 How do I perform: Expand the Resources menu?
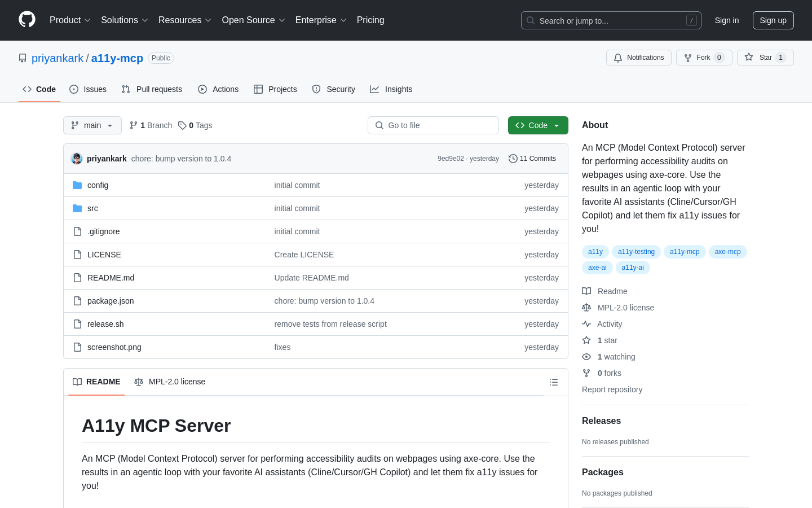(185, 20)
